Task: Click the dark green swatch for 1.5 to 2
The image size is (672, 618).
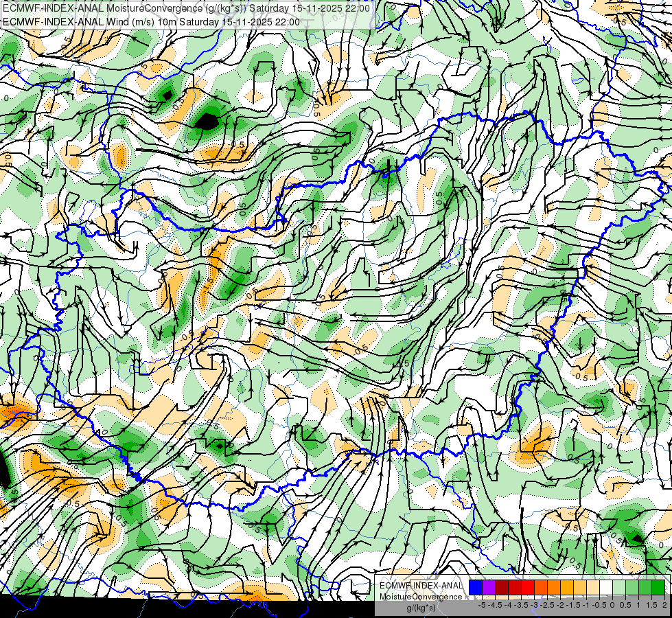Action: [x=658, y=587]
